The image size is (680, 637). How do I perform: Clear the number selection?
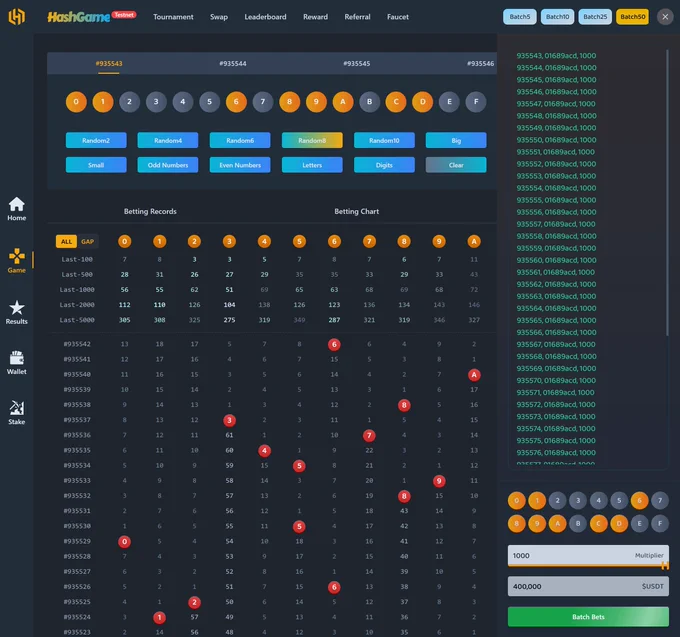456,165
